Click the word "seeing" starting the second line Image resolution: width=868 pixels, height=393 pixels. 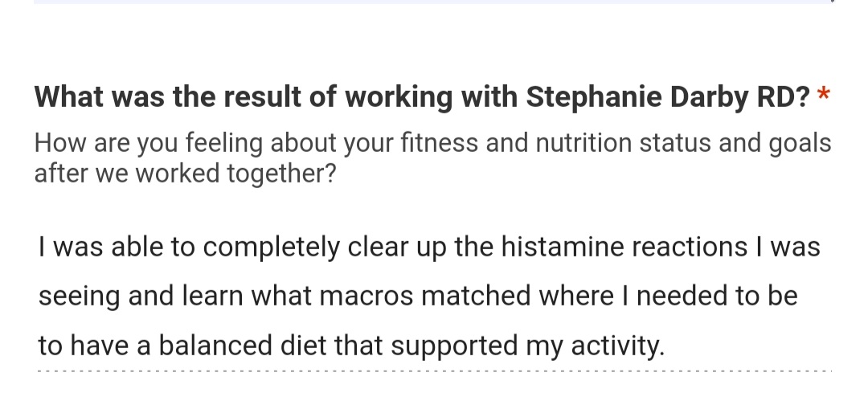tap(79, 296)
